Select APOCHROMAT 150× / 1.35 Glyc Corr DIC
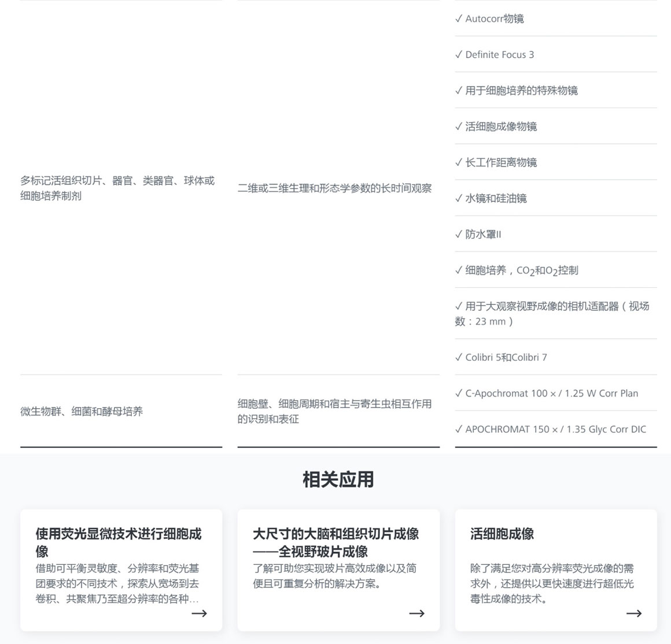 pyautogui.click(x=555, y=429)
